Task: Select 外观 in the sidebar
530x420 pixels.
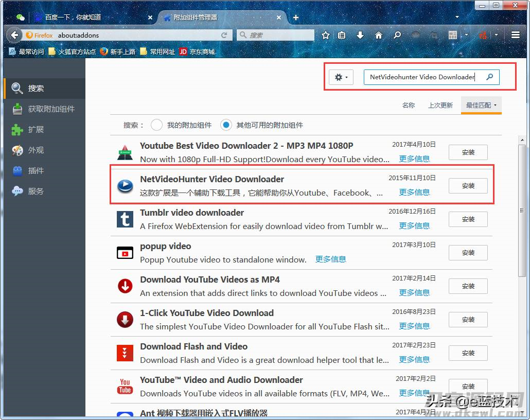Action: pyautogui.click(x=45, y=150)
